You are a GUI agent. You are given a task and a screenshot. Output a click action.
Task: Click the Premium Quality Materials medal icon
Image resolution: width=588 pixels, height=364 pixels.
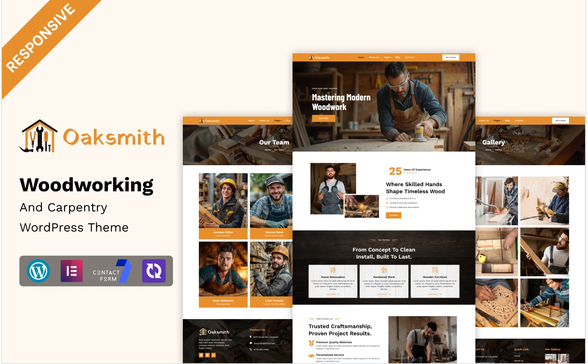tap(311, 343)
